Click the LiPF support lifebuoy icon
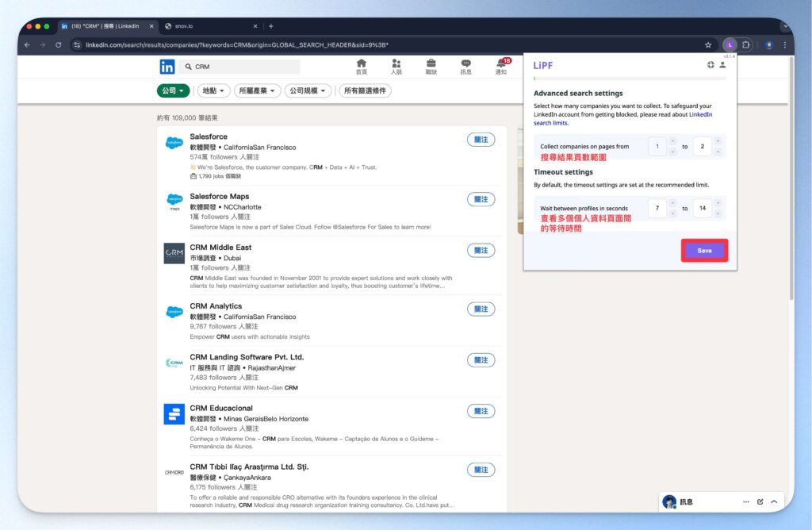This screenshot has width=812, height=530. [x=710, y=65]
